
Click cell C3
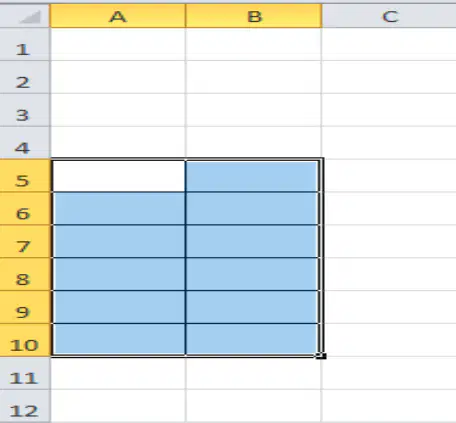pos(389,110)
